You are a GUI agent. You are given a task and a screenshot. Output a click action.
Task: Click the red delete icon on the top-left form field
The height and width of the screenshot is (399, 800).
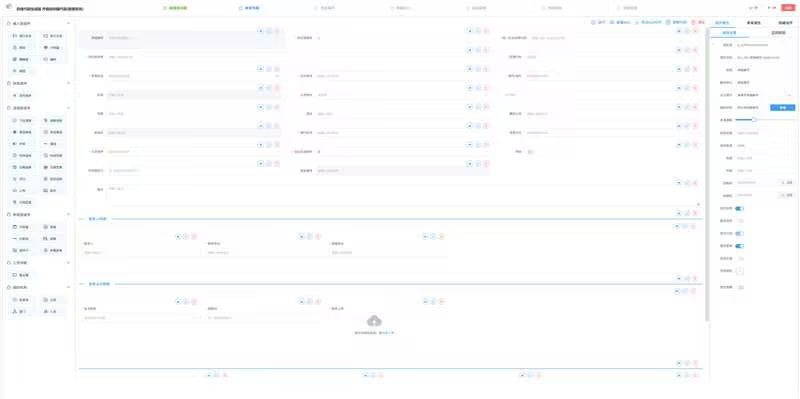[277, 31]
